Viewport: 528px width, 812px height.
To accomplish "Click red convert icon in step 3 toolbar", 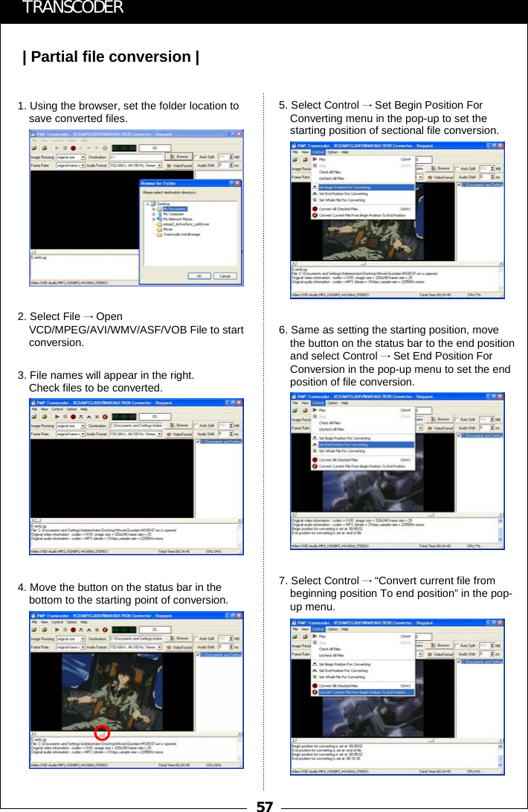I will pos(73,417).
